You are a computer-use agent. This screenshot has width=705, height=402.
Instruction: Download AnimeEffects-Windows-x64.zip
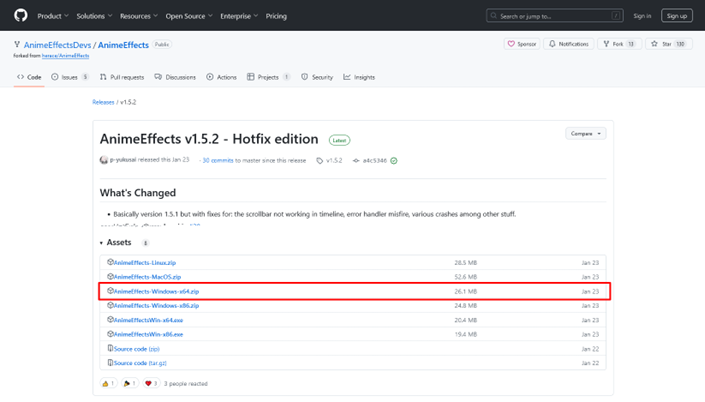(156, 291)
